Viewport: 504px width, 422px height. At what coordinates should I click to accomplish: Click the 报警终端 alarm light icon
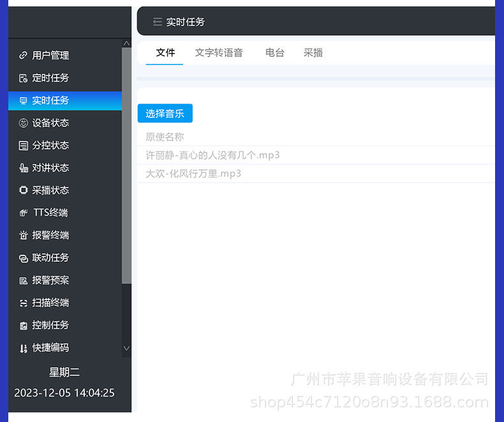click(x=23, y=235)
